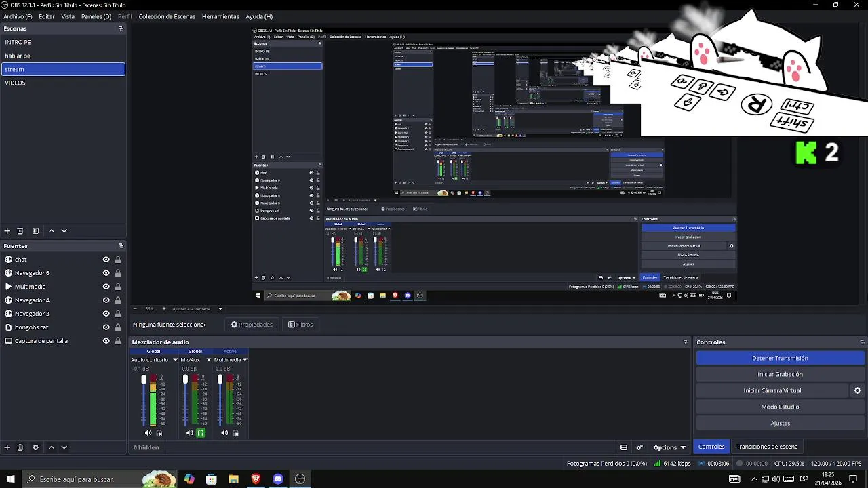Open Colección de Escenas menu
The width and height of the screenshot is (868, 488).
(x=167, y=16)
